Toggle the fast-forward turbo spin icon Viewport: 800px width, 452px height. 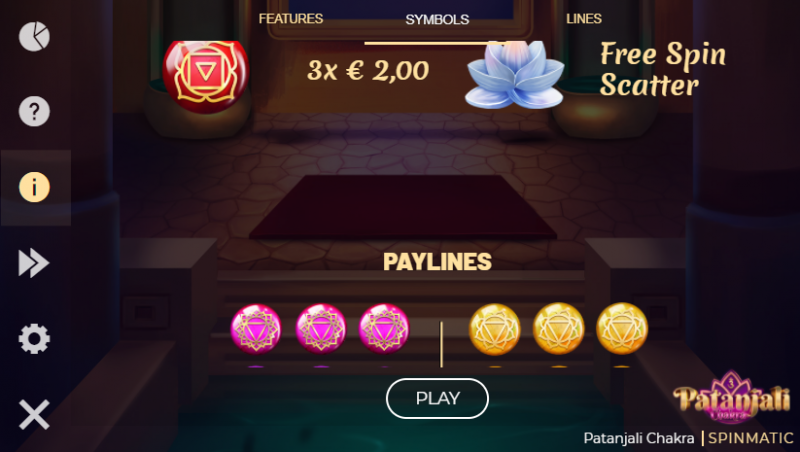click(x=34, y=263)
